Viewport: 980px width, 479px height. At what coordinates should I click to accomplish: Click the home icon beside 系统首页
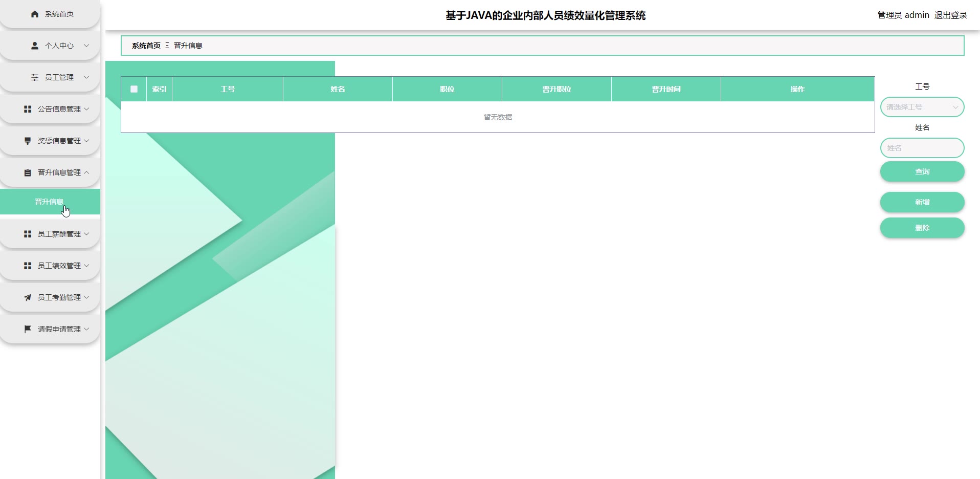35,14
